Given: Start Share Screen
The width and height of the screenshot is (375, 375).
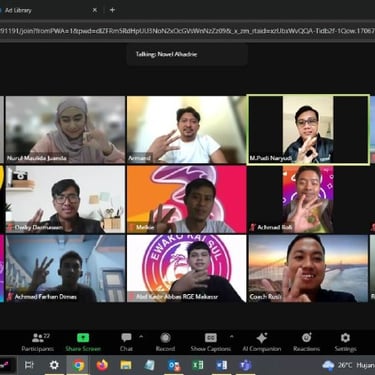Looking at the screenshot, I should (x=83, y=342).
